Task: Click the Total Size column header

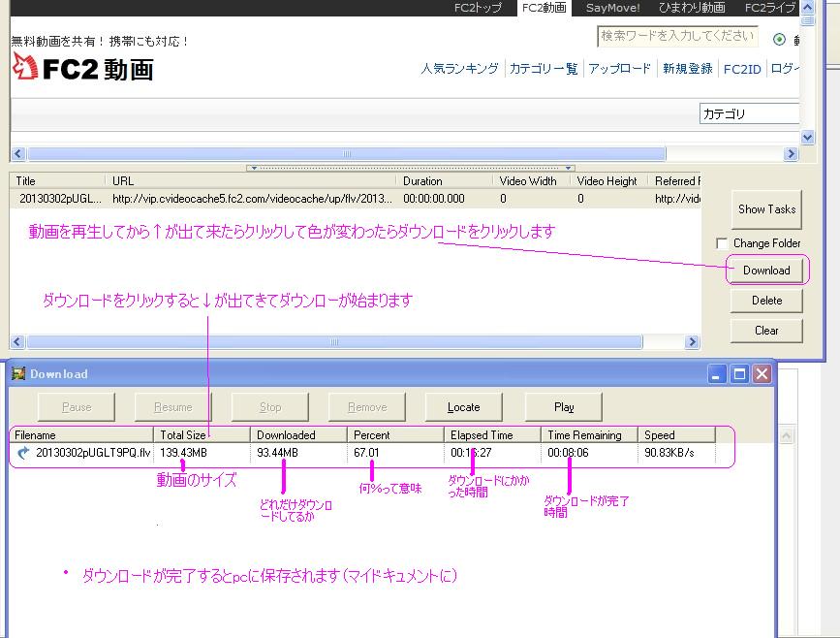Action: 202,434
